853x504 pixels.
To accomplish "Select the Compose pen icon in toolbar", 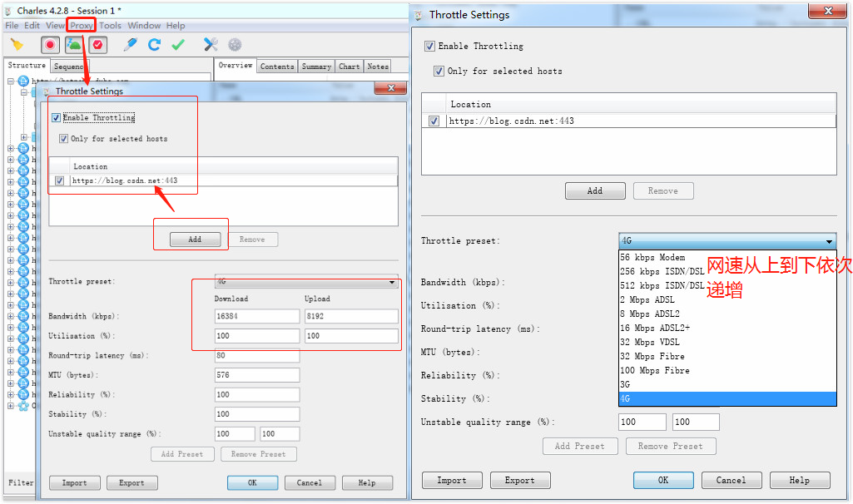I will point(130,45).
